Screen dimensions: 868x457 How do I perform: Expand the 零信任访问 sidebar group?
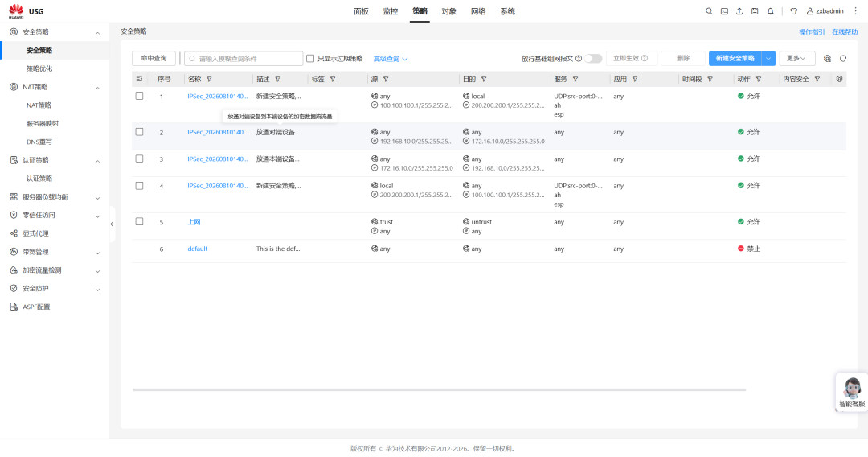click(97, 216)
